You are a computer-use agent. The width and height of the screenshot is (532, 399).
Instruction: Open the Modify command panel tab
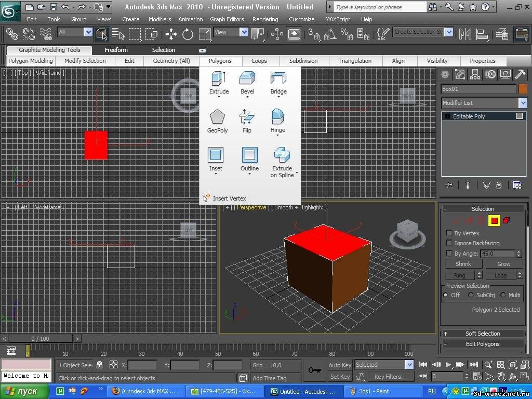(460, 74)
